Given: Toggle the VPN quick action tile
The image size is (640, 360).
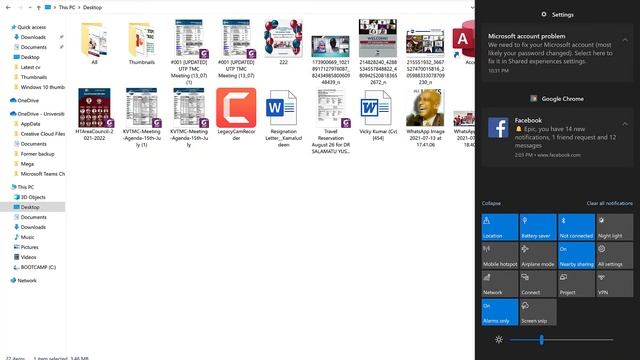Looking at the screenshot, I should 614,284.
